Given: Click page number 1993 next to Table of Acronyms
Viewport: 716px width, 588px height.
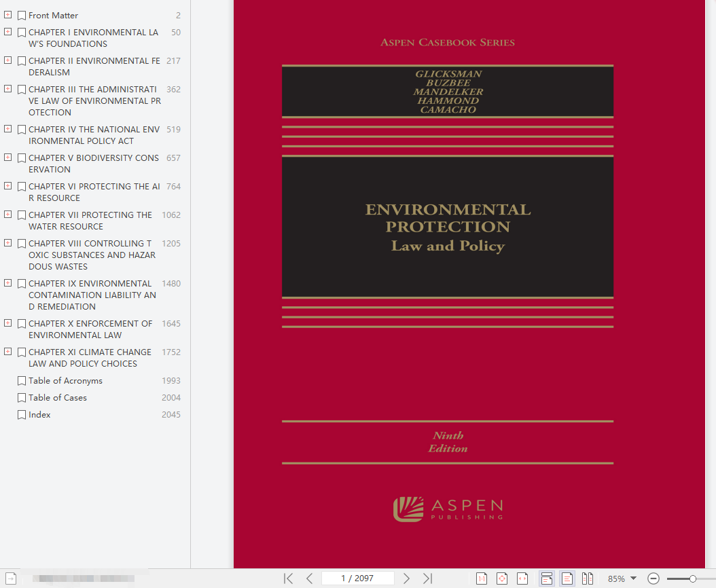Looking at the screenshot, I should click(171, 381).
